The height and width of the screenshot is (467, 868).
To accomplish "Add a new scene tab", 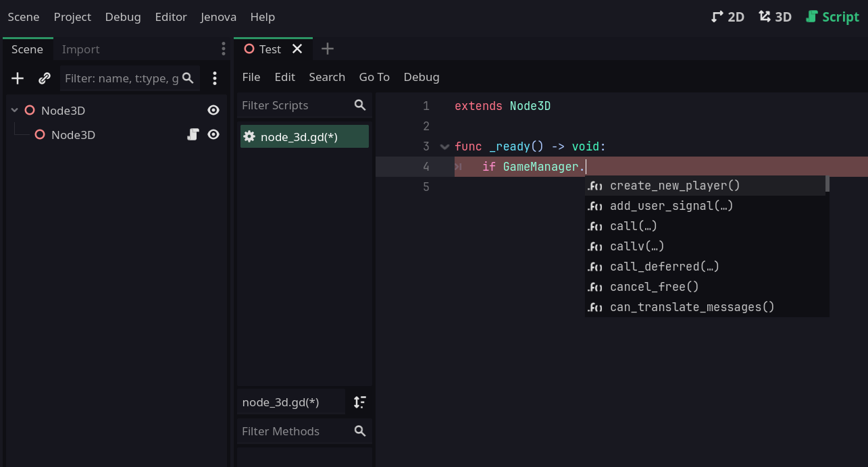I will click(328, 49).
